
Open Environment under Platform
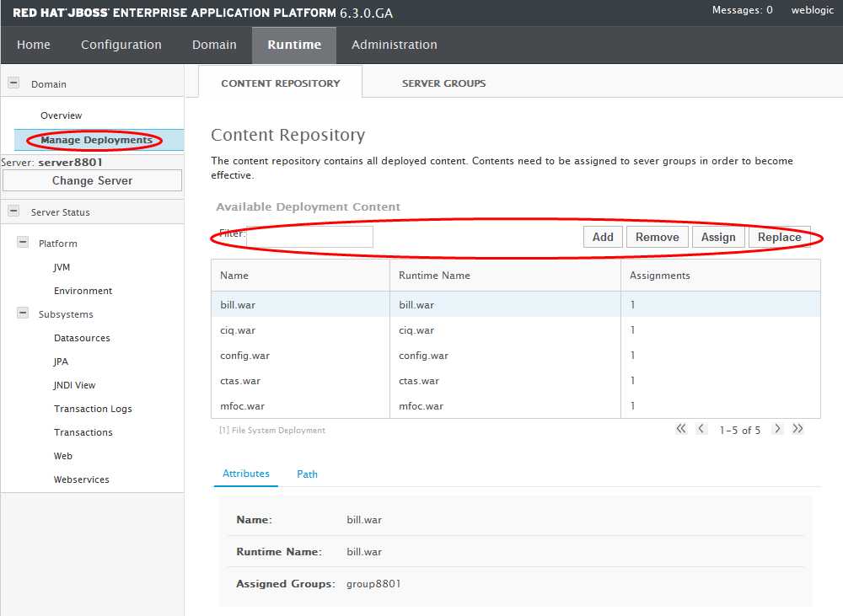[83, 291]
